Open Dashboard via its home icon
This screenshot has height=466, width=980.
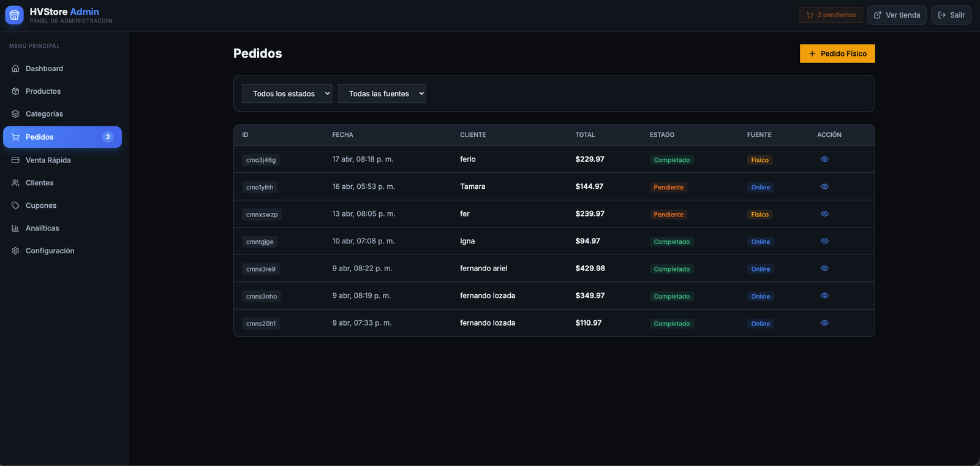pyautogui.click(x=15, y=69)
